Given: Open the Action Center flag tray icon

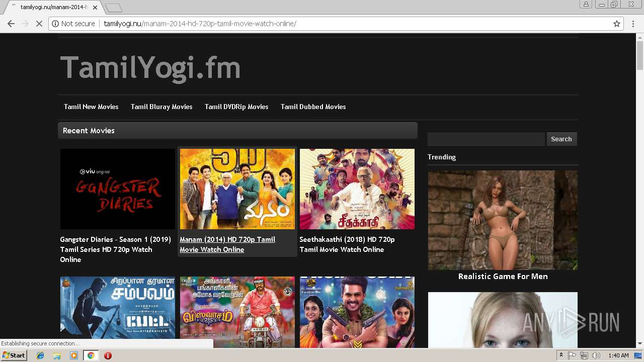Looking at the screenshot, I should pos(572,355).
